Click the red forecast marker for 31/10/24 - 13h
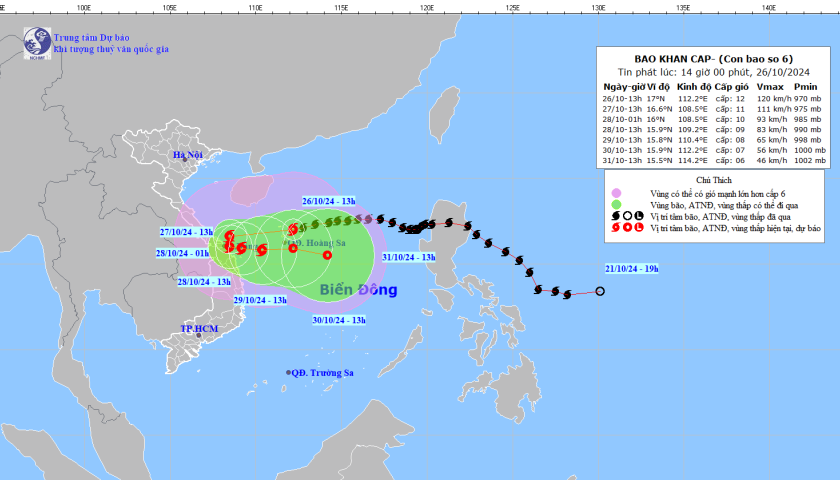840x480 pixels. (x=327, y=255)
